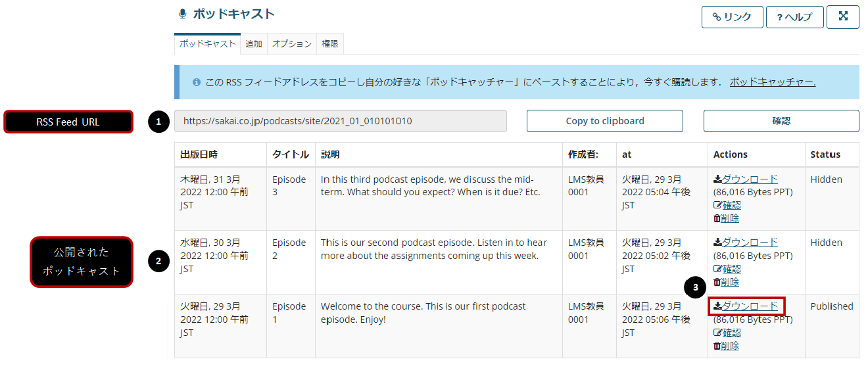Click the info icon in RSS banner
The width and height of the screenshot is (868, 376).
(x=197, y=83)
